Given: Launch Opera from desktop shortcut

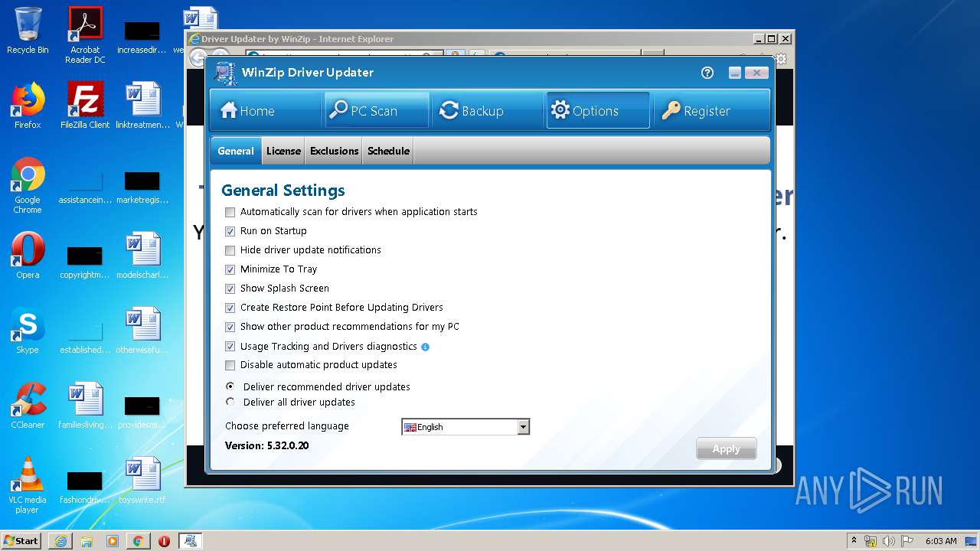Looking at the screenshot, I should point(28,256).
